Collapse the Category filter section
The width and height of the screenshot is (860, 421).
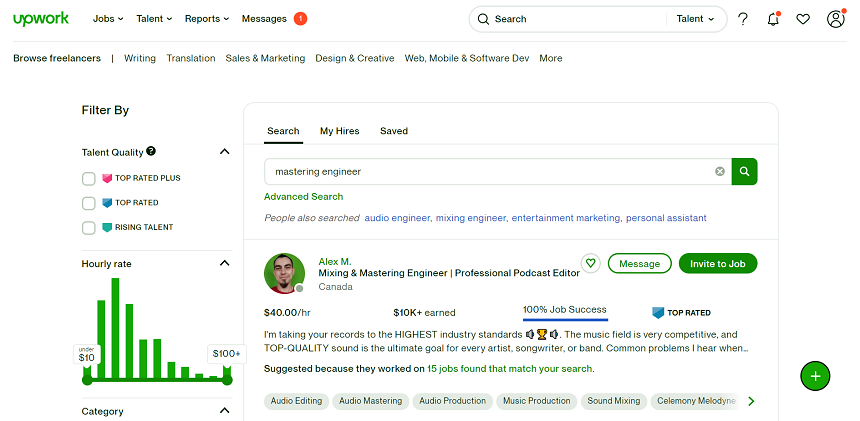[x=224, y=411]
